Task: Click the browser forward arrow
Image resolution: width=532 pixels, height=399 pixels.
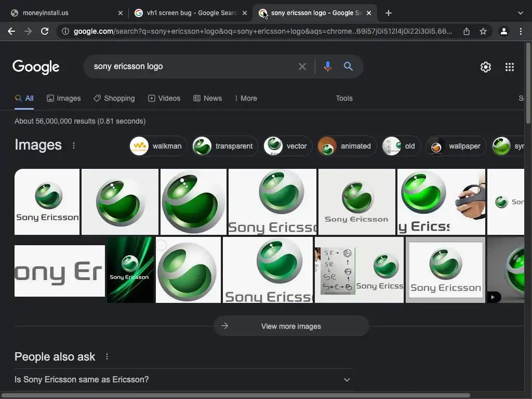Action: (x=28, y=31)
